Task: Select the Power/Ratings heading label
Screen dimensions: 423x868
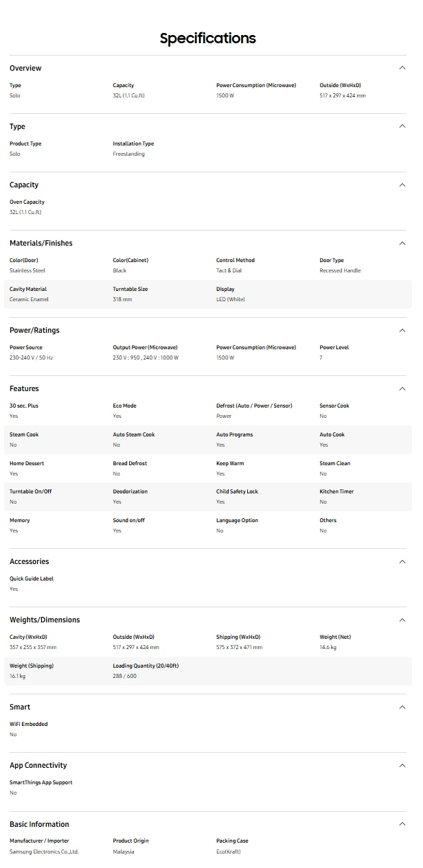Action: (34, 330)
